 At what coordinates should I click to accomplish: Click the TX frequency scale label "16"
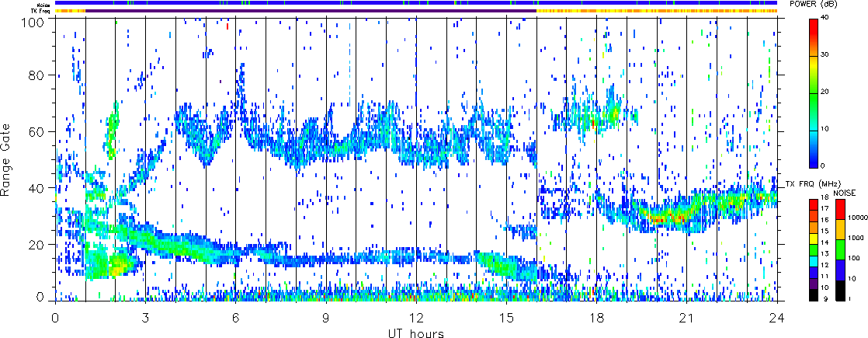click(825, 220)
